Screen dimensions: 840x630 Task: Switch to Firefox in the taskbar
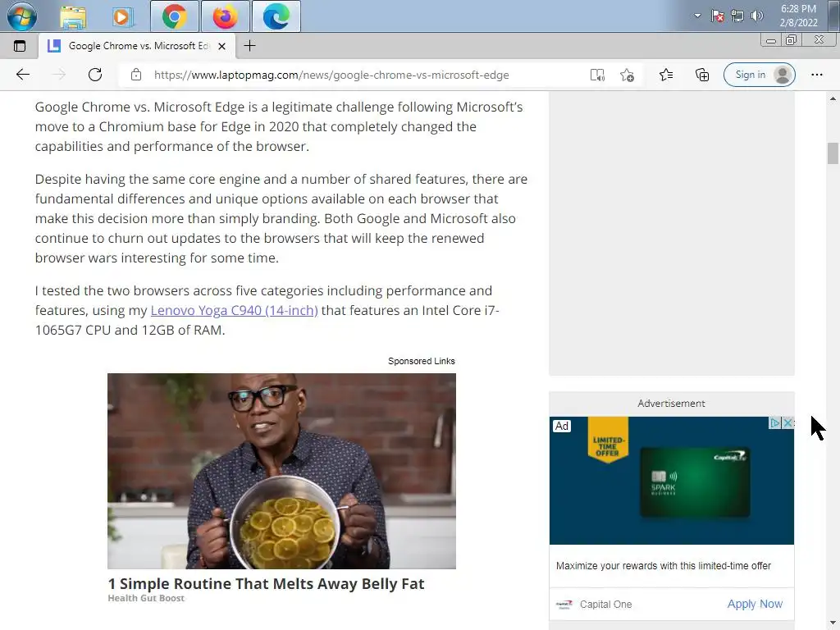coord(225,16)
